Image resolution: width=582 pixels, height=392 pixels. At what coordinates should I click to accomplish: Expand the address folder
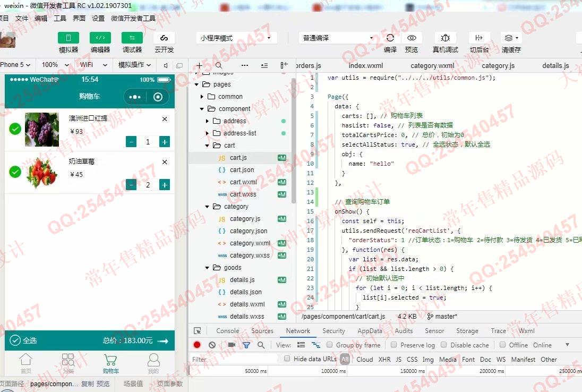[x=207, y=121]
